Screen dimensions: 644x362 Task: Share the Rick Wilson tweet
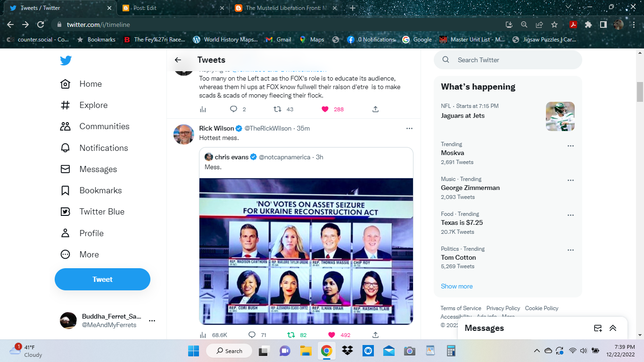(375, 335)
